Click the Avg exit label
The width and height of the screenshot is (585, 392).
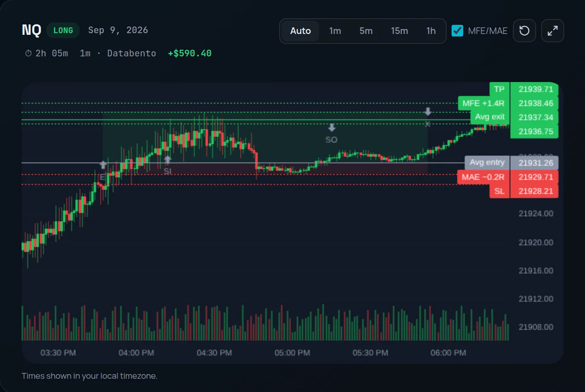pyautogui.click(x=490, y=117)
